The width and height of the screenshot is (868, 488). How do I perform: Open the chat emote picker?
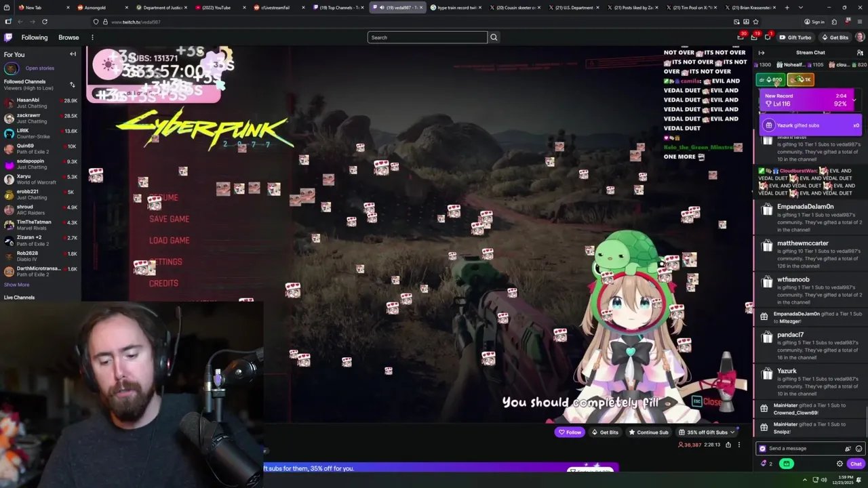click(859, 449)
